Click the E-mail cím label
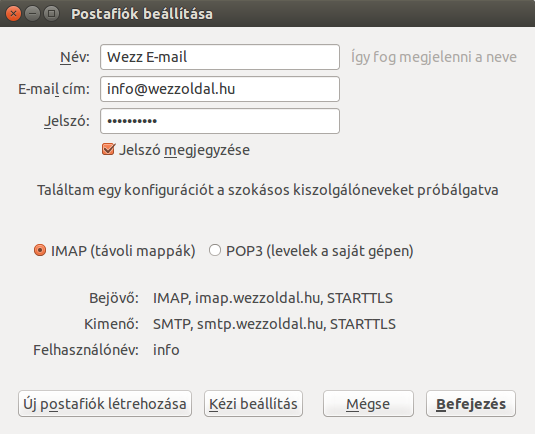This screenshot has width=535, height=434. [54, 89]
